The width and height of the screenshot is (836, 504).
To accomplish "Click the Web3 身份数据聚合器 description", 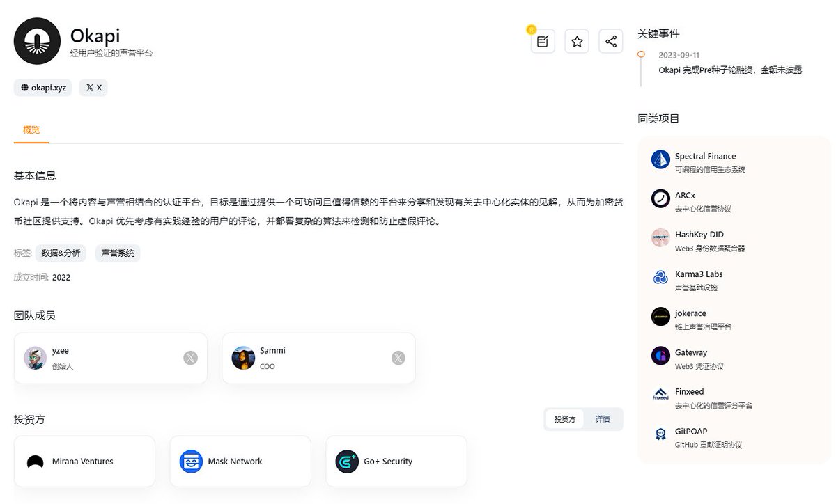I will click(710, 249).
